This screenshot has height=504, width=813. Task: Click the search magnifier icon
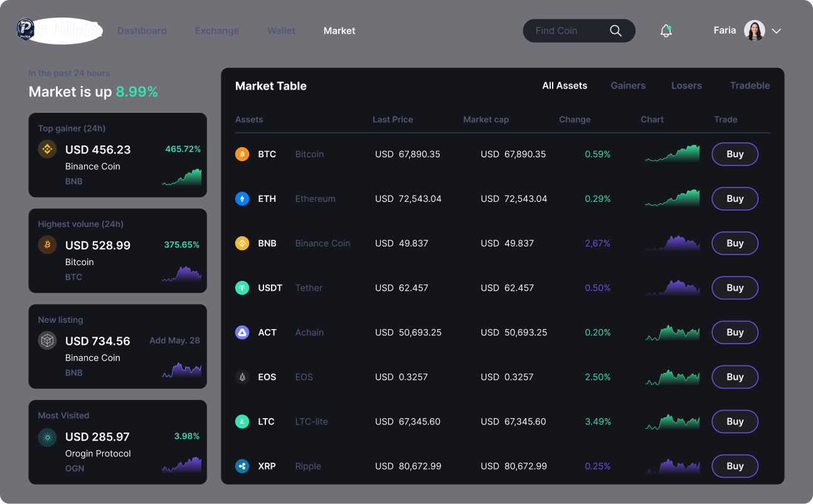(615, 31)
